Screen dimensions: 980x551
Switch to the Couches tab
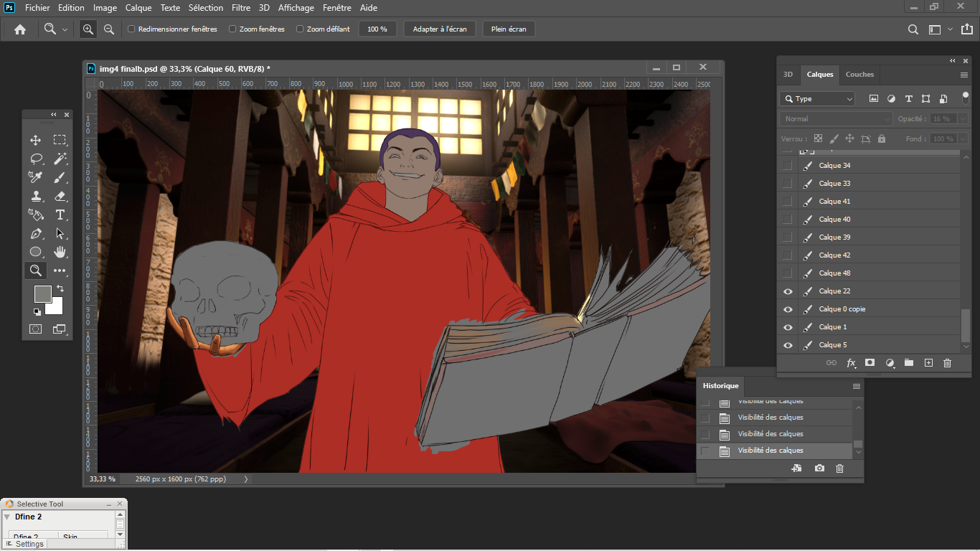859,75
